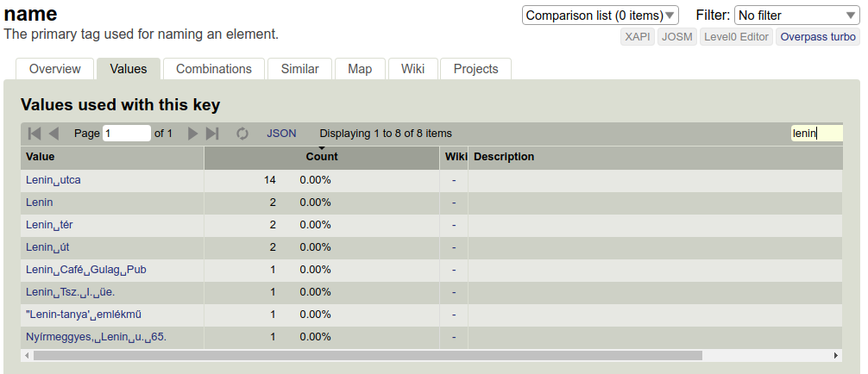Go to first page icon

tap(35, 134)
